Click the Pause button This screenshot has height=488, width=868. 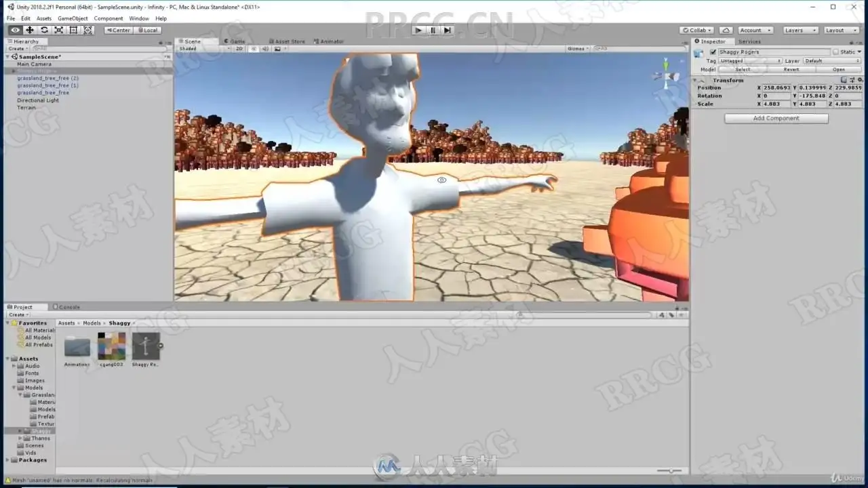click(433, 30)
